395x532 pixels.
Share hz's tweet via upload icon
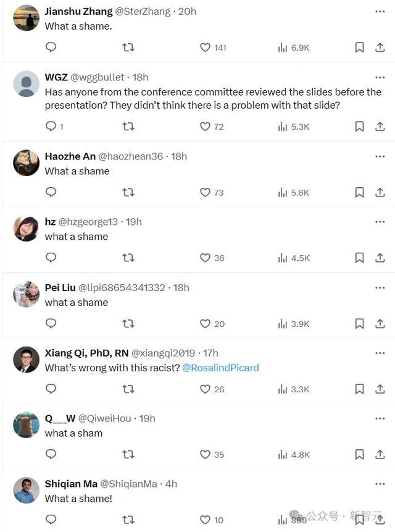380,258
